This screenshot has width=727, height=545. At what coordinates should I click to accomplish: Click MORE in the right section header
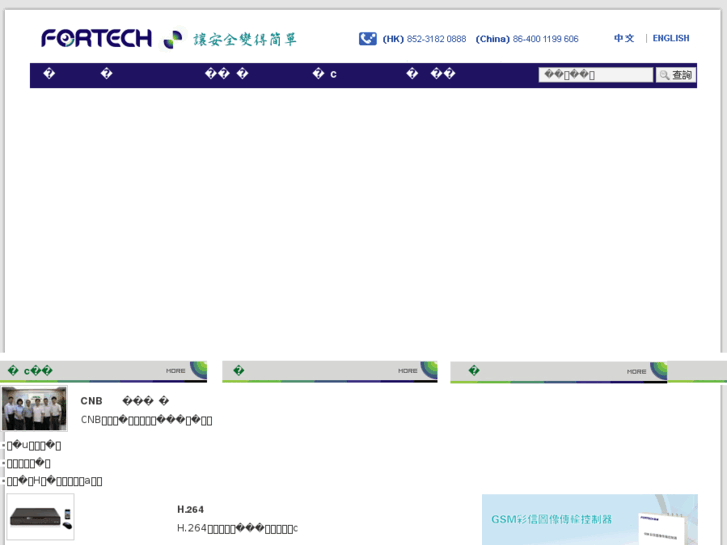(636, 372)
